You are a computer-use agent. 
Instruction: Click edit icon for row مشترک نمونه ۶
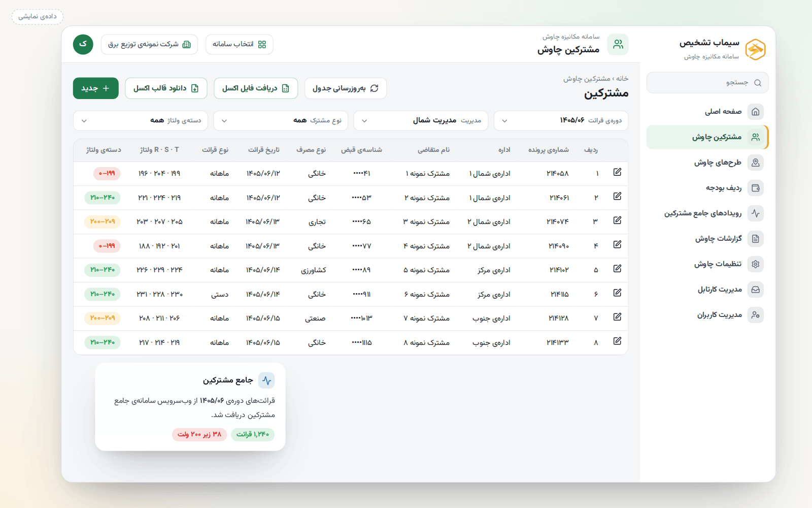click(617, 293)
